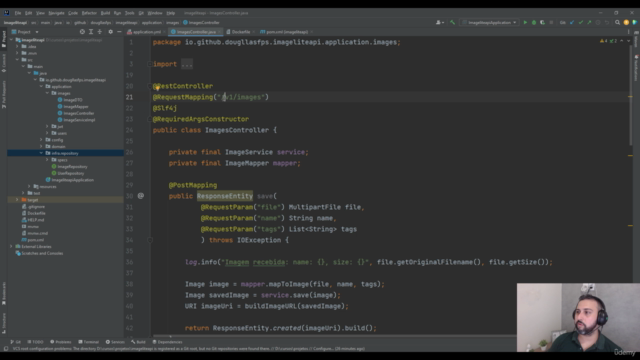Open the Build tool window
Viewport: 640px width, 360px height.
(138, 342)
